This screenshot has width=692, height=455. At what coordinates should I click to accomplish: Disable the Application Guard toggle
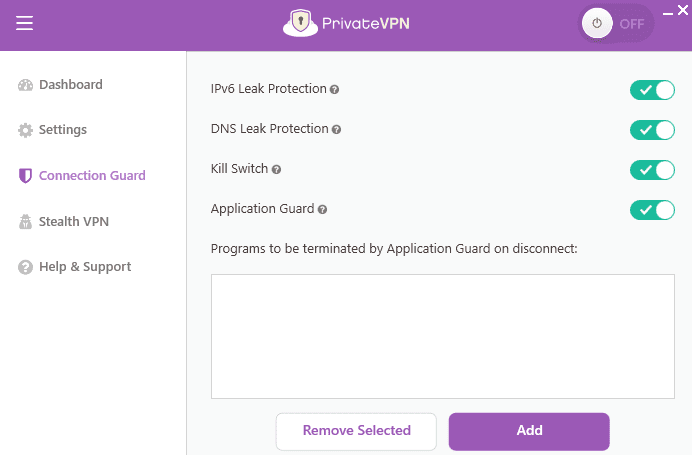pyautogui.click(x=653, y=210)
